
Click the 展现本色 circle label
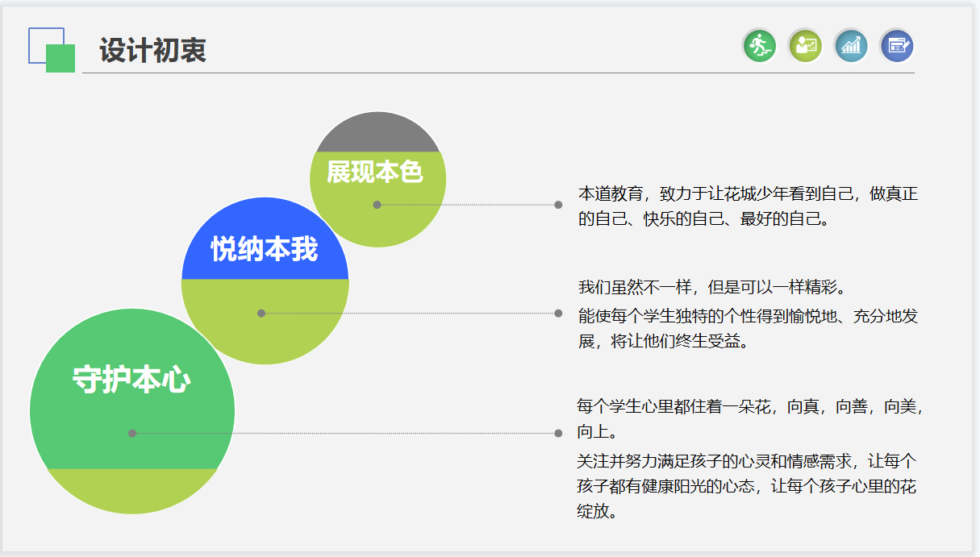point(375,172)
